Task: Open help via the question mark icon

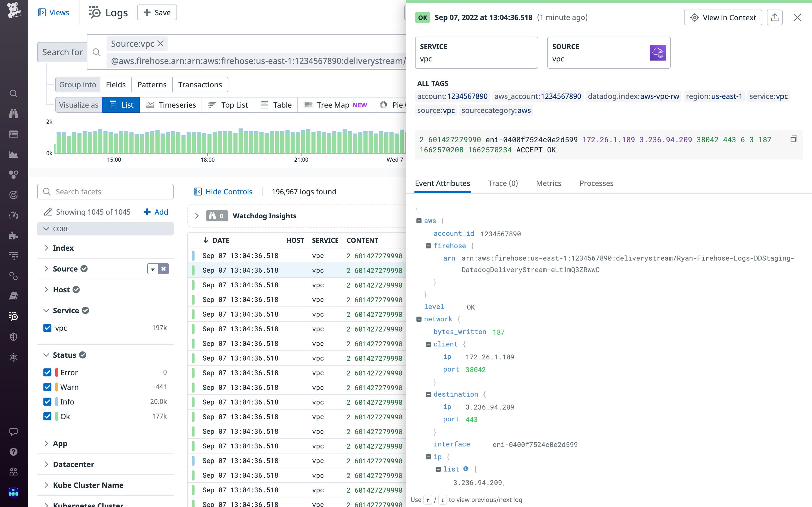Action: tap(14, 452)
